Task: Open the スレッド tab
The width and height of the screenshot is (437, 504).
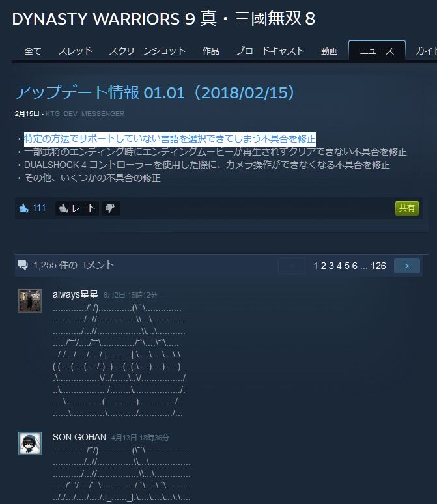Action: [x=76, y=51]
